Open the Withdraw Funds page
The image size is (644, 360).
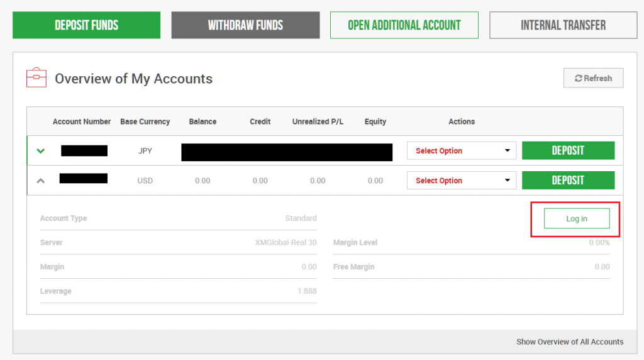(245, 25)
